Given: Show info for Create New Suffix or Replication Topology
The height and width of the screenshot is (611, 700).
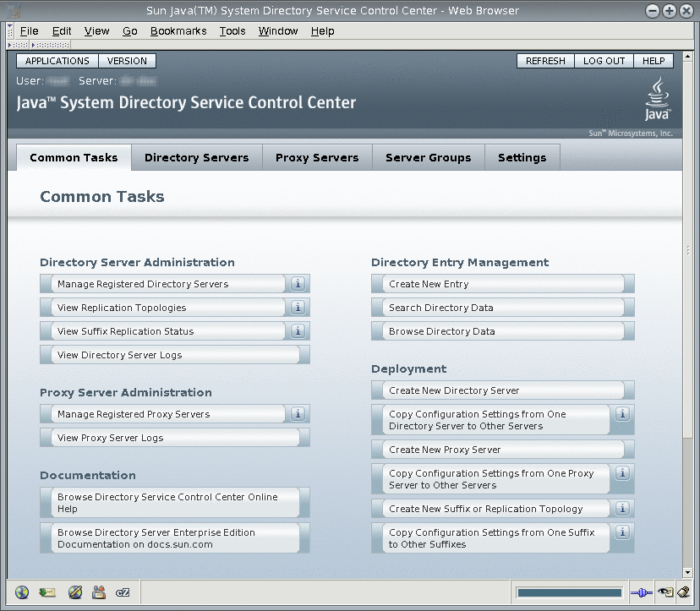Looking at the screenshot, I should (x=622, y=509).
